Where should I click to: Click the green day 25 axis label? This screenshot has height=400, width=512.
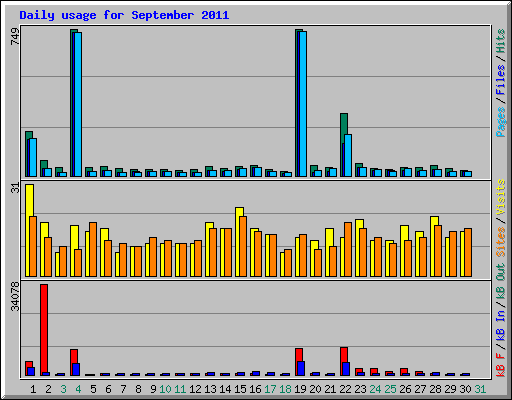(x=390, y=389)
